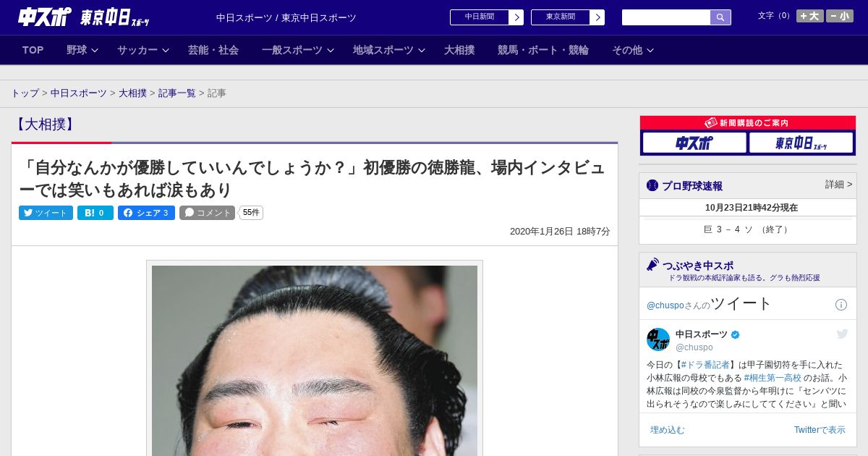Click the article headline text
The image size is (868, 456).
[x=312, y=179]
